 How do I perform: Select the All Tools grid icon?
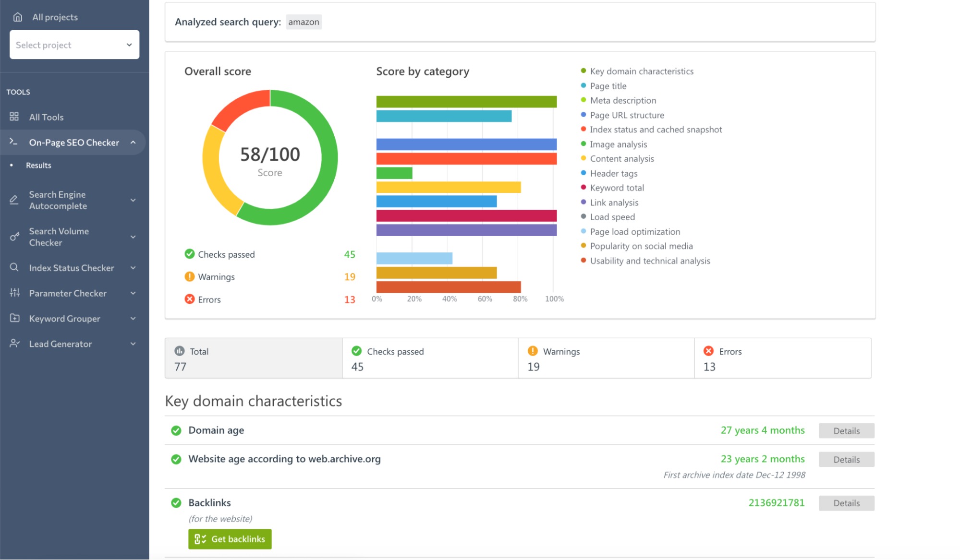pos(14,116)
